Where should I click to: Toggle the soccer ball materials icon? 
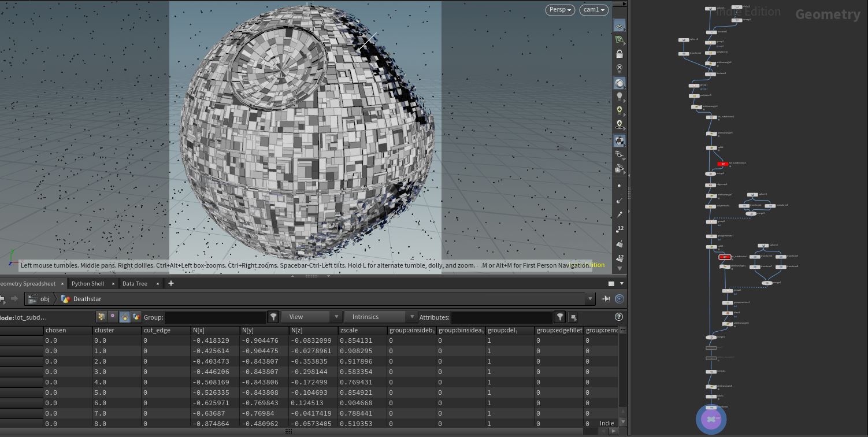coord(619,140)
